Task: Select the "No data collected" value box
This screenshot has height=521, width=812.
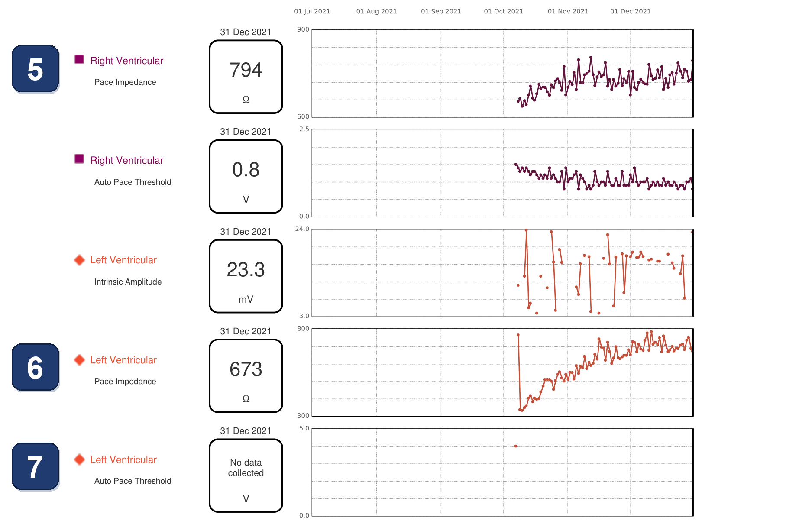Action: 246,476
